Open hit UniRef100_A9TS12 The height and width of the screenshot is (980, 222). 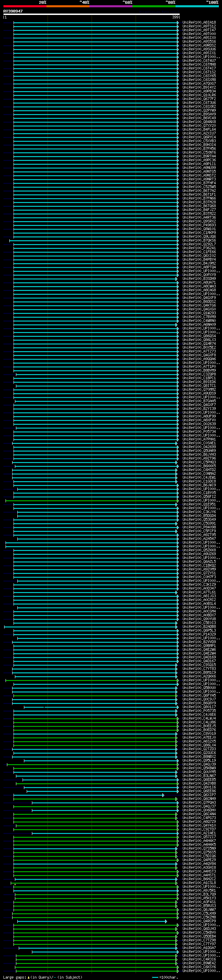(x=199, y=26)
